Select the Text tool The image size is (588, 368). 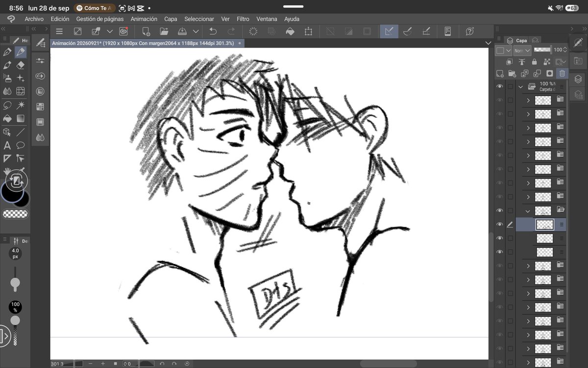pyautogui.click(x=7, y=145)
